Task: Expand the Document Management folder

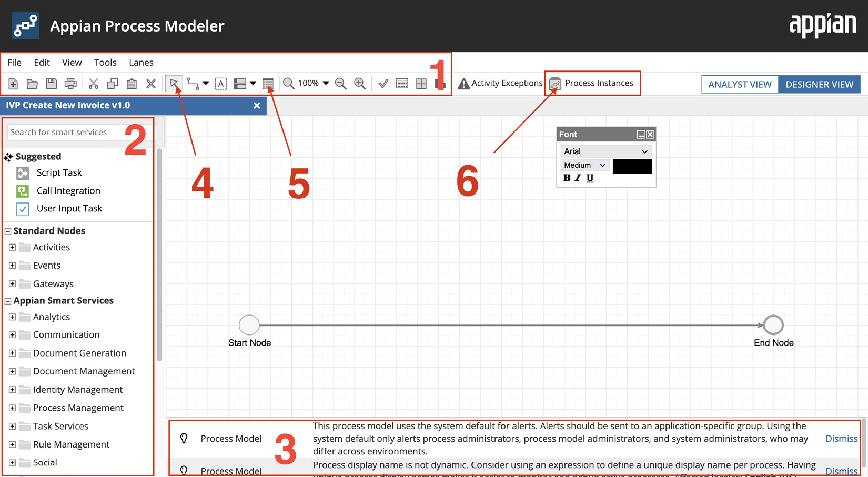Action: click(x=12, y=371)
